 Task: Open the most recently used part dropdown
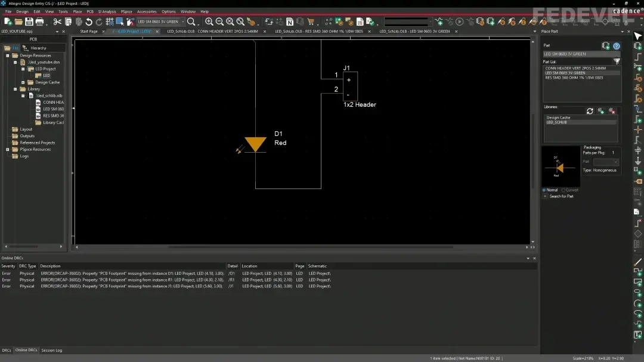tap(183, 21)
